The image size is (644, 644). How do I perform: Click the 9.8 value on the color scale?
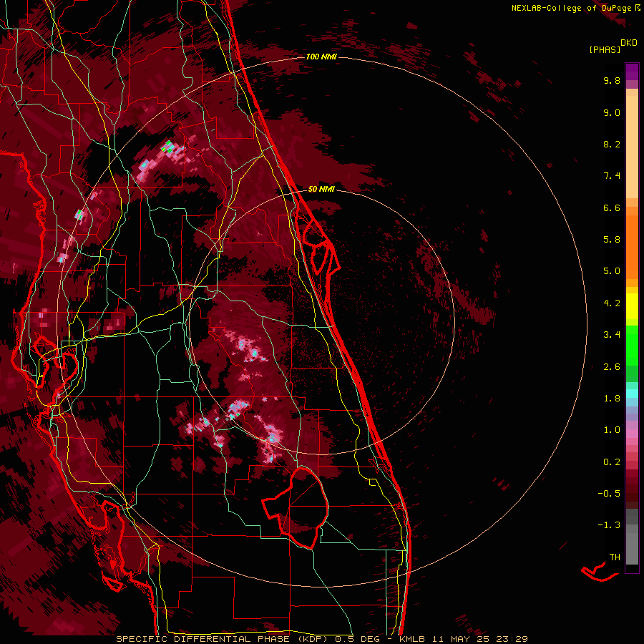tap(612, 80)
